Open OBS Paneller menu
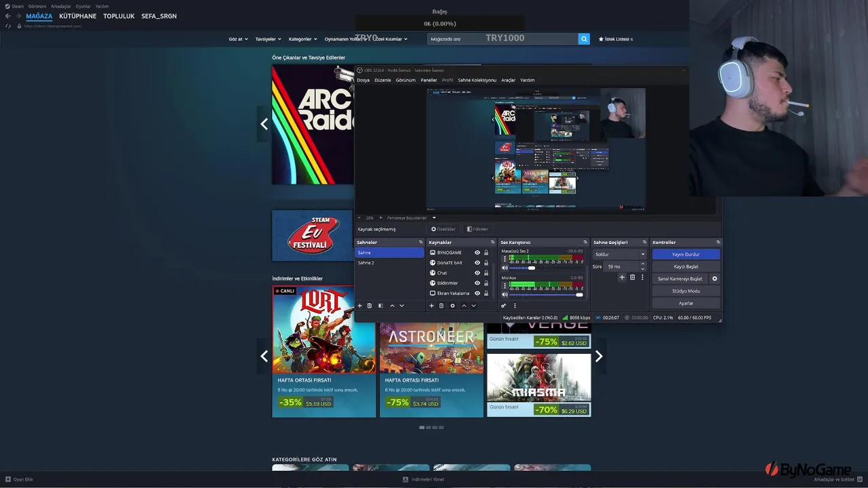The image size is (868, 488). click(429, 80)
